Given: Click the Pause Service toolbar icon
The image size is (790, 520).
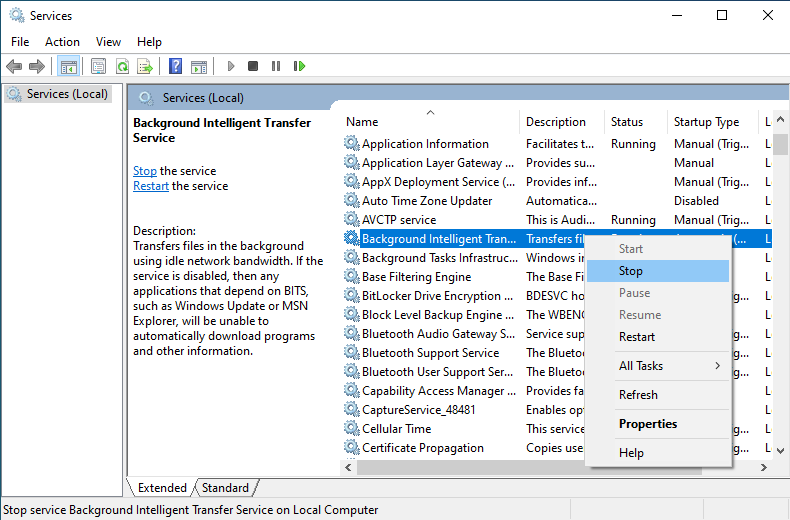Looking at the screenshot, I should pyautogui.click(x=276, y=66).
